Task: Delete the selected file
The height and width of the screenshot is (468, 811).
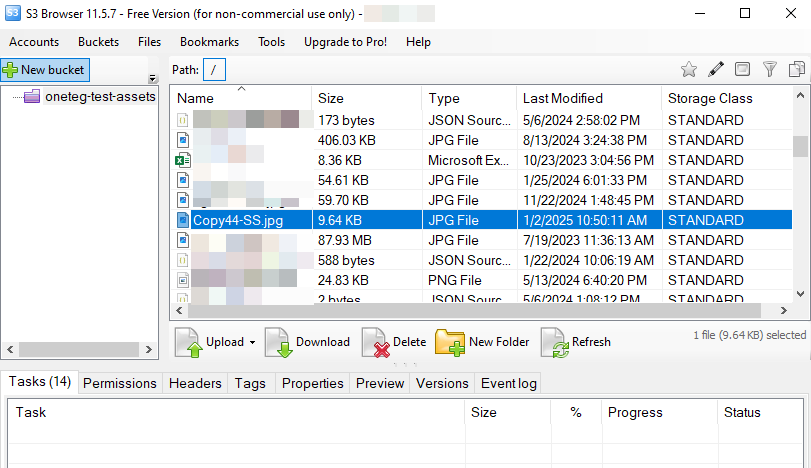Action: point(394,342)
